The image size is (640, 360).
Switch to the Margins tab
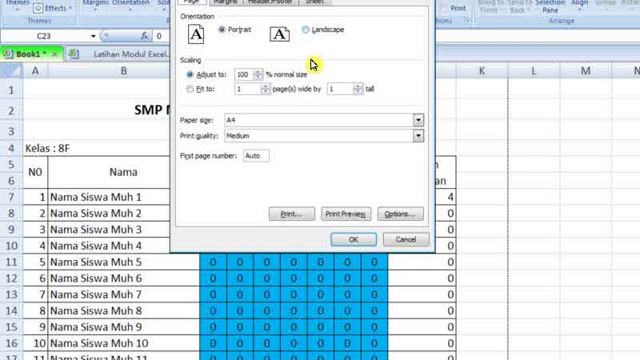click(225, 2)
